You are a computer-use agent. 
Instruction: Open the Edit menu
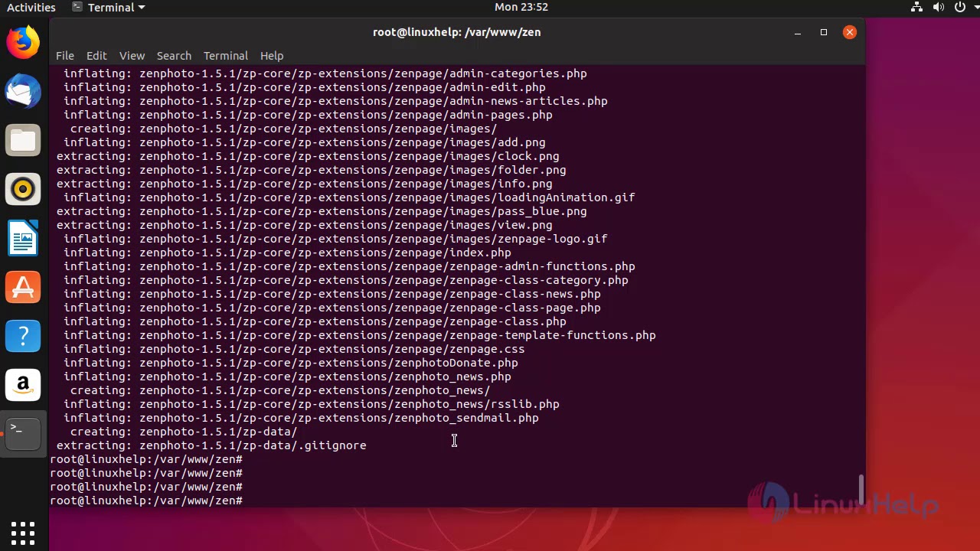[96, 56]
